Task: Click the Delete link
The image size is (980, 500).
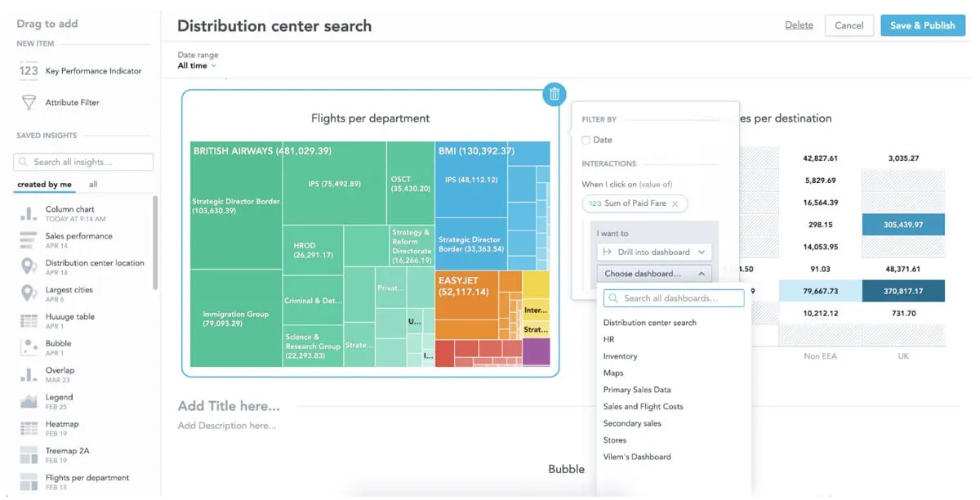Action: (x=799, y=25)
